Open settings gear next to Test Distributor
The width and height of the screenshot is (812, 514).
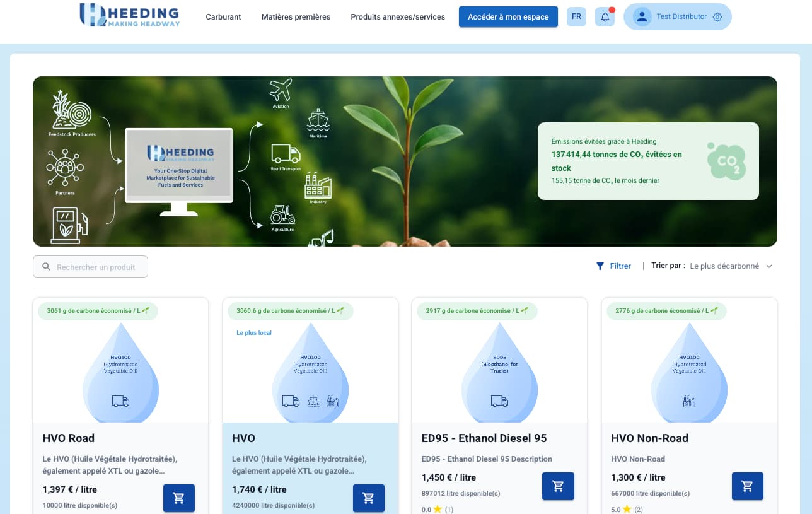pos(717,17)
